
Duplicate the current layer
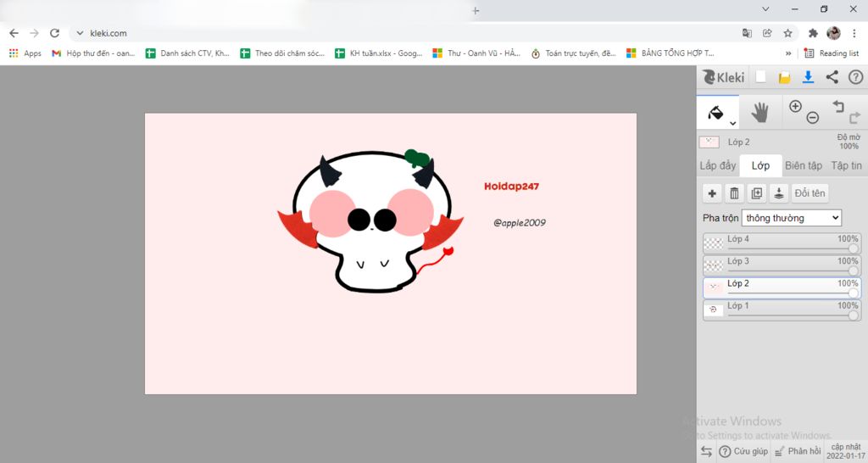click(756, 193)
